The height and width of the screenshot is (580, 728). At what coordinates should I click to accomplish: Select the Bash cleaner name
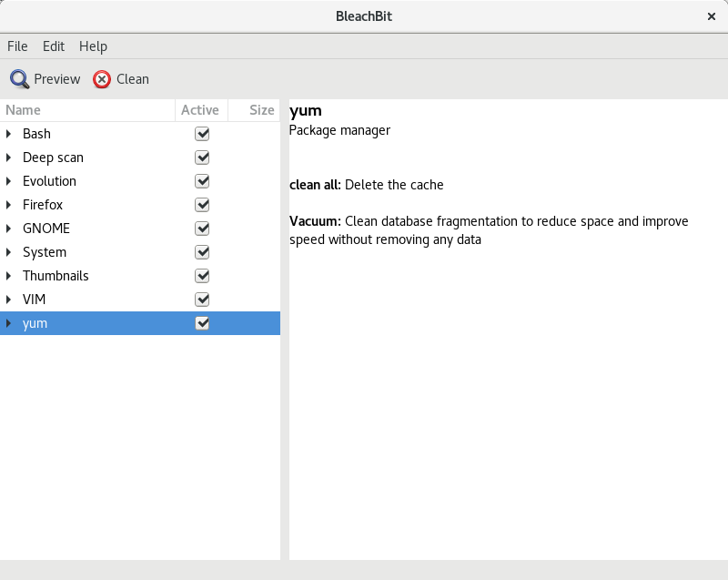click(36, 134)
